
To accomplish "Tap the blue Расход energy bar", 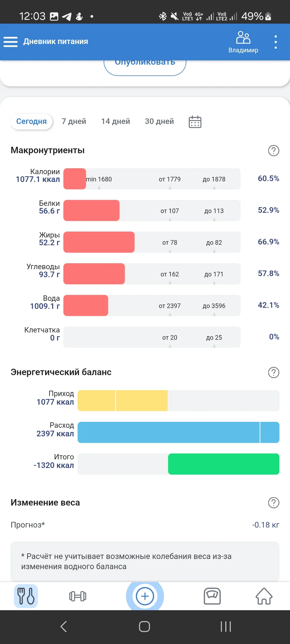I will [x=178, y=432].
